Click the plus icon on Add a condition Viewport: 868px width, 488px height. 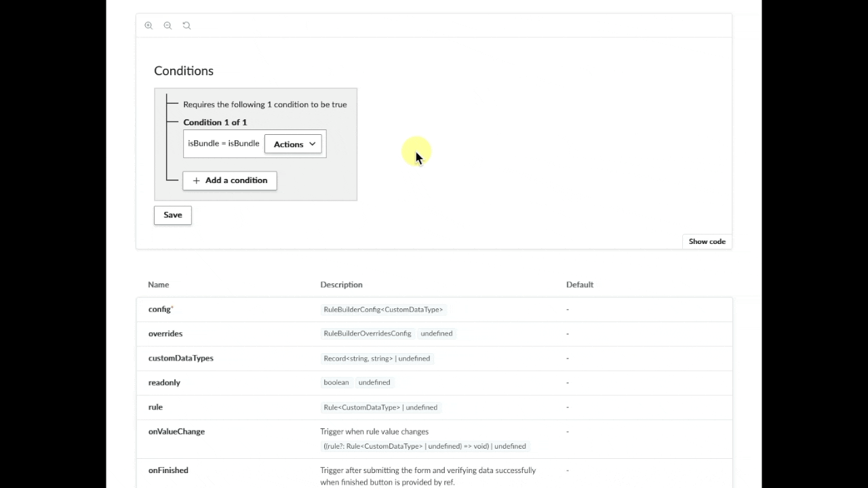point(196,181)
